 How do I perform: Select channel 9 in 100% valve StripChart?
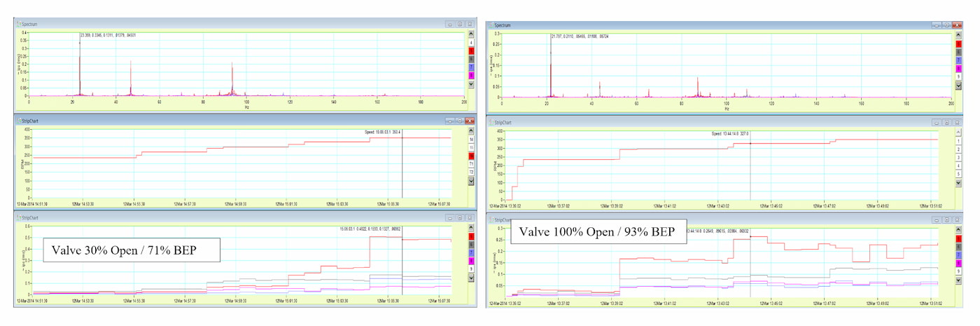[x=959, y=271]
